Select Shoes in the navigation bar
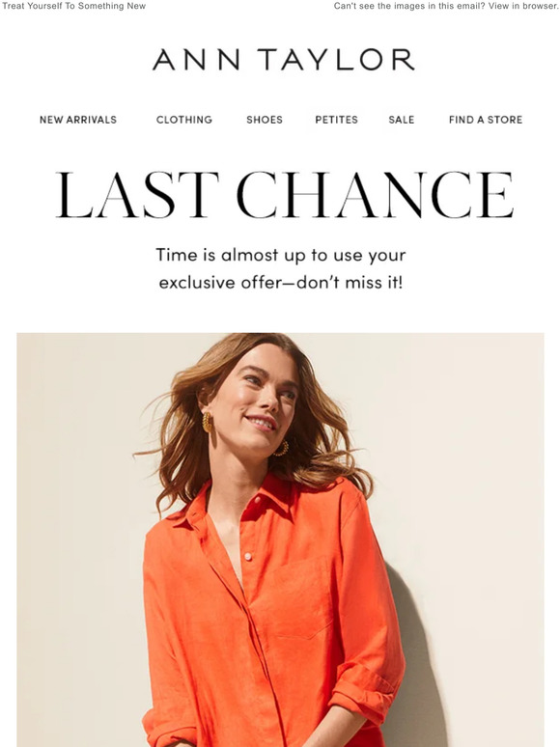This screenshot has height=747, width=560. point(265,120)
